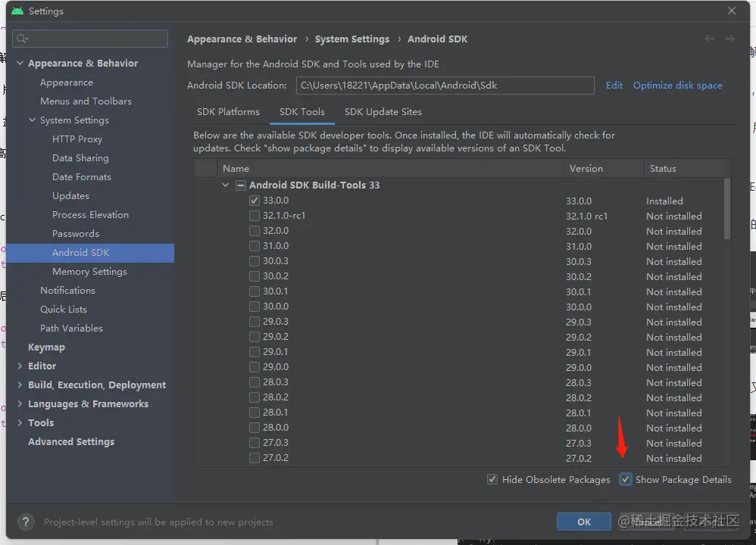Open Memory Settings page
This screenshot has width=756, height=545.
point(89,271)
